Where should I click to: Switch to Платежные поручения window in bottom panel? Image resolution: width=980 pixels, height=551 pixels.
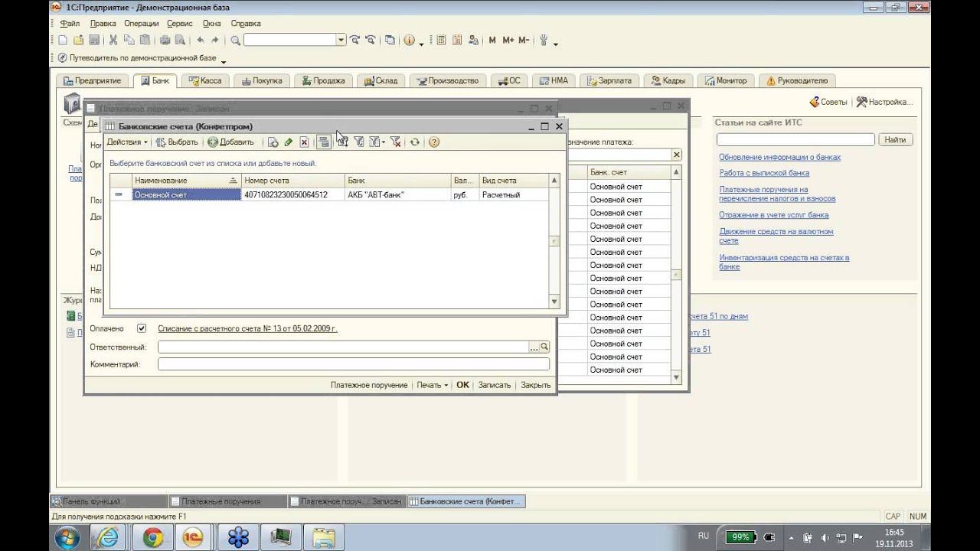point(227,501)
